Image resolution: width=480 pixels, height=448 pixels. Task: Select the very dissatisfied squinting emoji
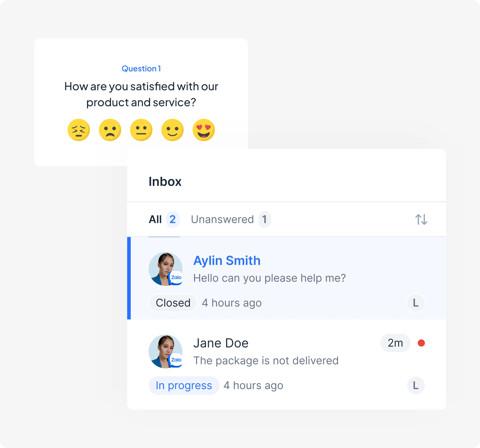(79, 130)
